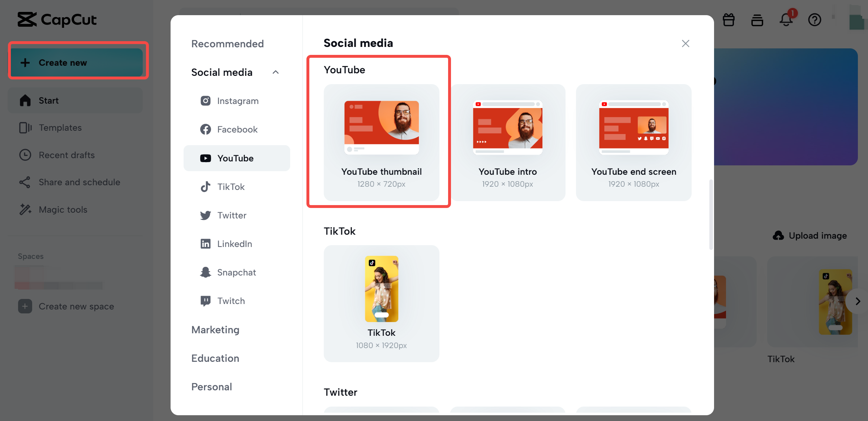
Task: Click the CapCut logo
Action: click(x=57, y=19)
